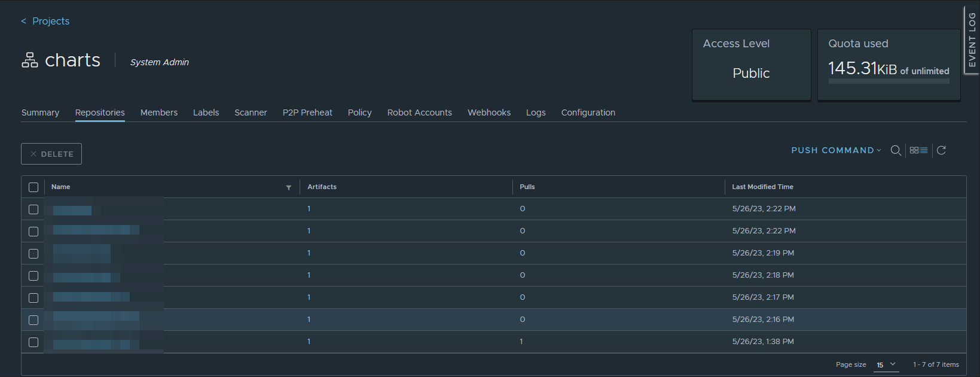Sort by the Pulls column header
980x377 pixels.
527,187
